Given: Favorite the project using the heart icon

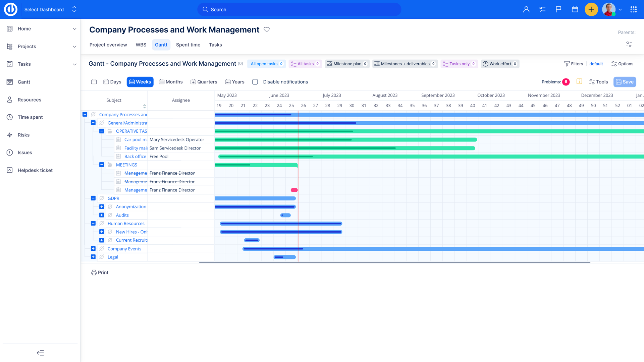Looking at the screenshot, I should [x=267, y=29].
